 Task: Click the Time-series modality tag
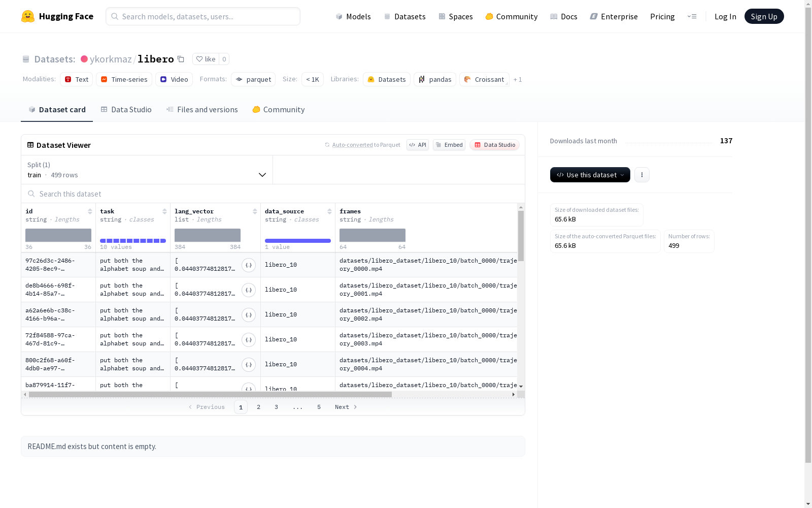[x=124, y=79]
